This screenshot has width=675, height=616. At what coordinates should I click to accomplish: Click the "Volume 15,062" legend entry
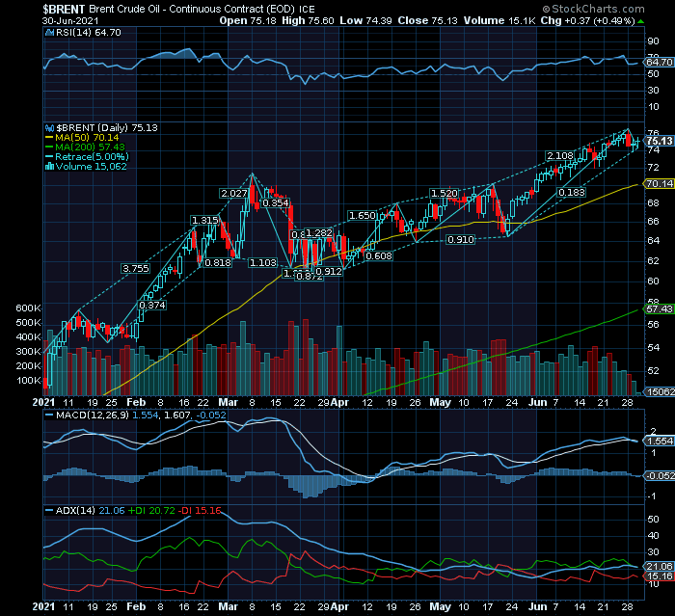click(x=91, y=167)
